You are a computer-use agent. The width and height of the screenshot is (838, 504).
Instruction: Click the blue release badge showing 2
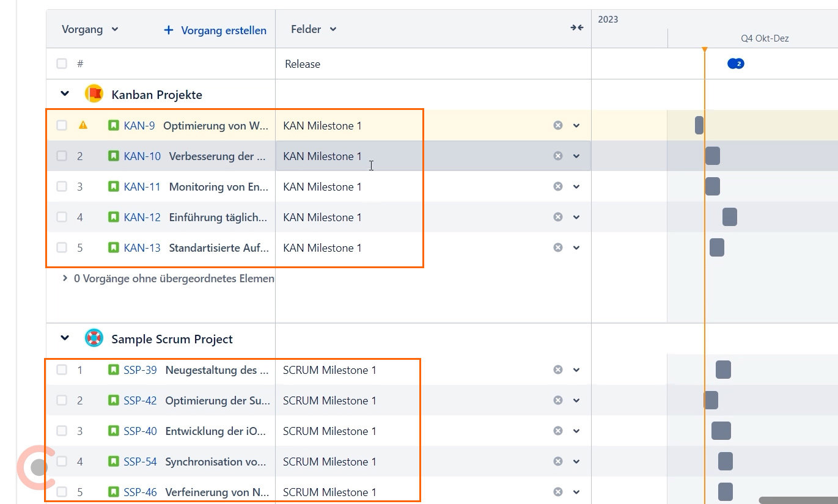tap(735, 63)
